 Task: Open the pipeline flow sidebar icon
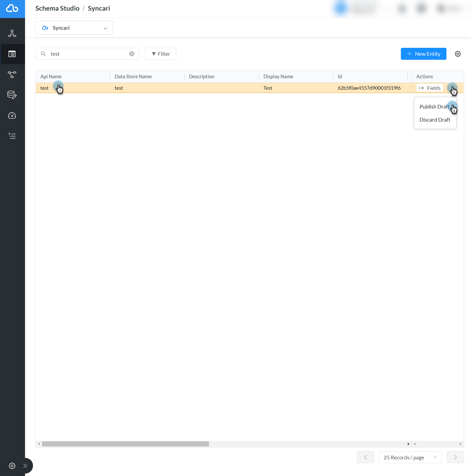pyautogui.click(x=12, y=74)
